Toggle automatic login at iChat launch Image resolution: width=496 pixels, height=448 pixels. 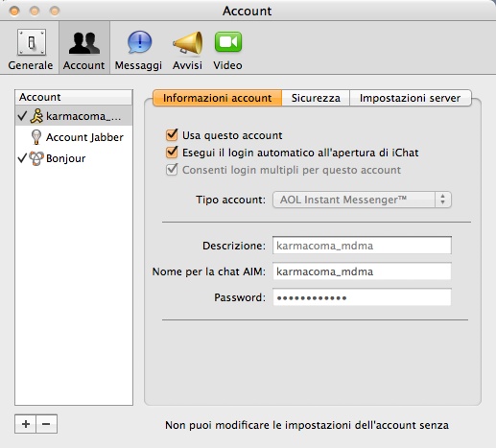pyautogui.click(x=172, y=153)
